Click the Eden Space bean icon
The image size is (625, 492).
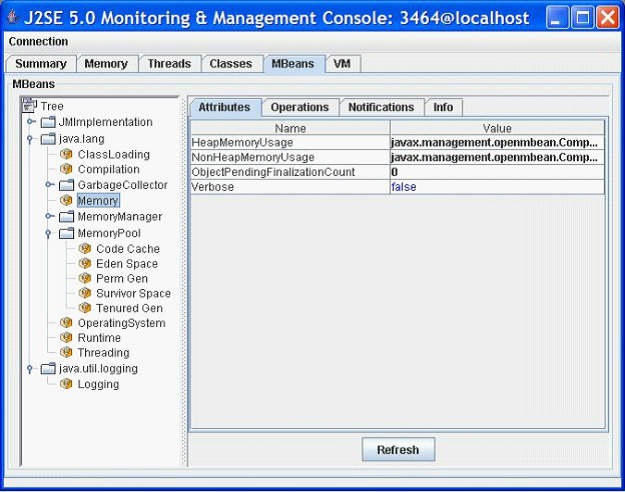[x=85, y=263]
